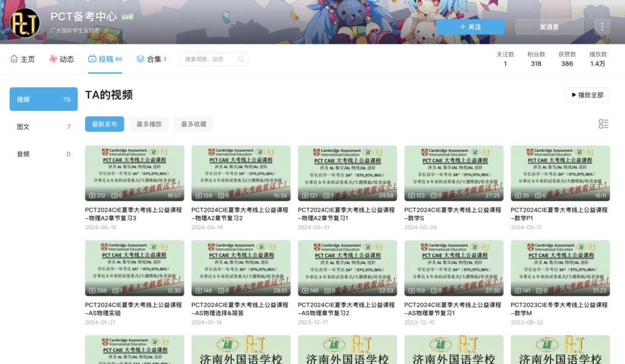Click the 搜索视频、动态 search field
625x364 pixels.
[209, 59]
